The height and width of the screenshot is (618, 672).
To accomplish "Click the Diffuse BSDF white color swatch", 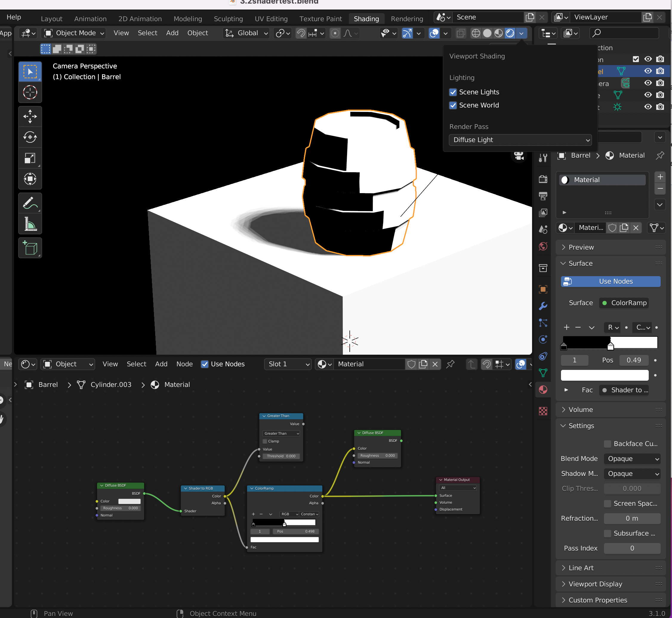I will click(129, 501).
